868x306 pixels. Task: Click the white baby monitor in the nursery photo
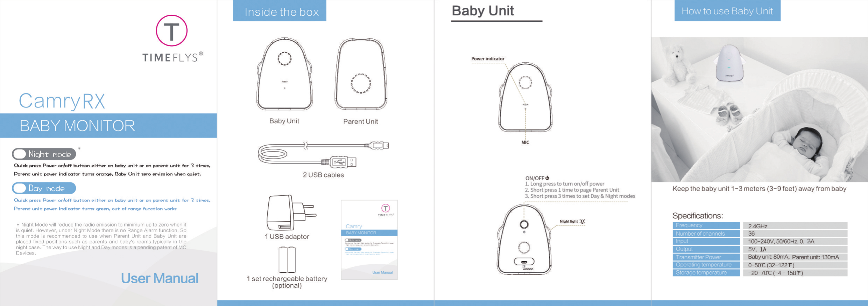pos(729,63)
